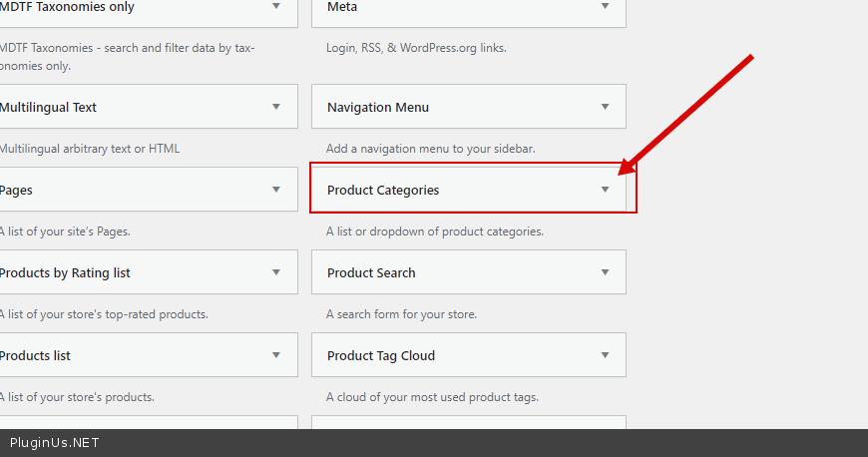Click the Products list widget arrow
The width and height of the screenshot is (868, 457).
coord(276,355)
